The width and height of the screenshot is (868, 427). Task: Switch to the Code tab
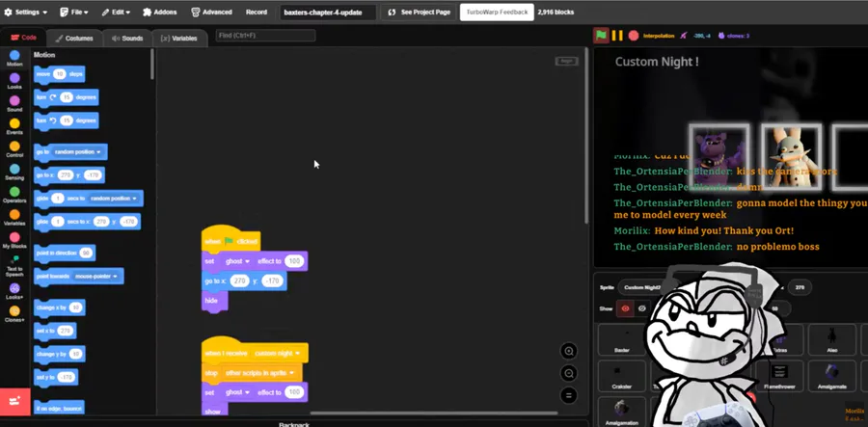(x=24, y=38)
